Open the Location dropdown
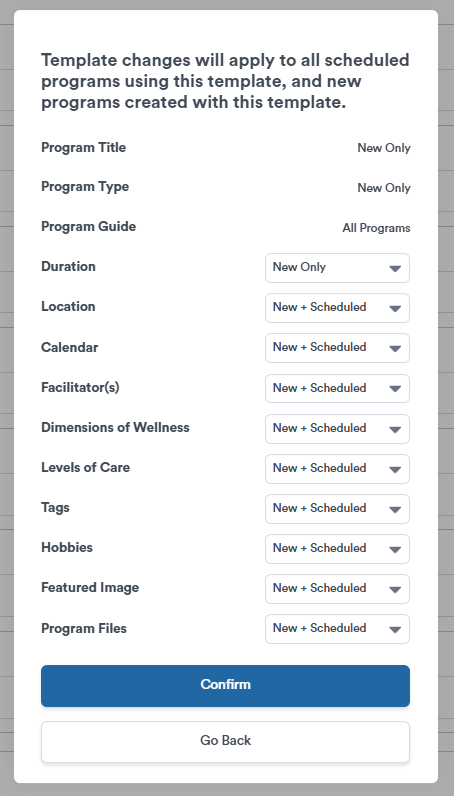Image resolution: width=454 pixels, height=796 pixels. point(337,308)
